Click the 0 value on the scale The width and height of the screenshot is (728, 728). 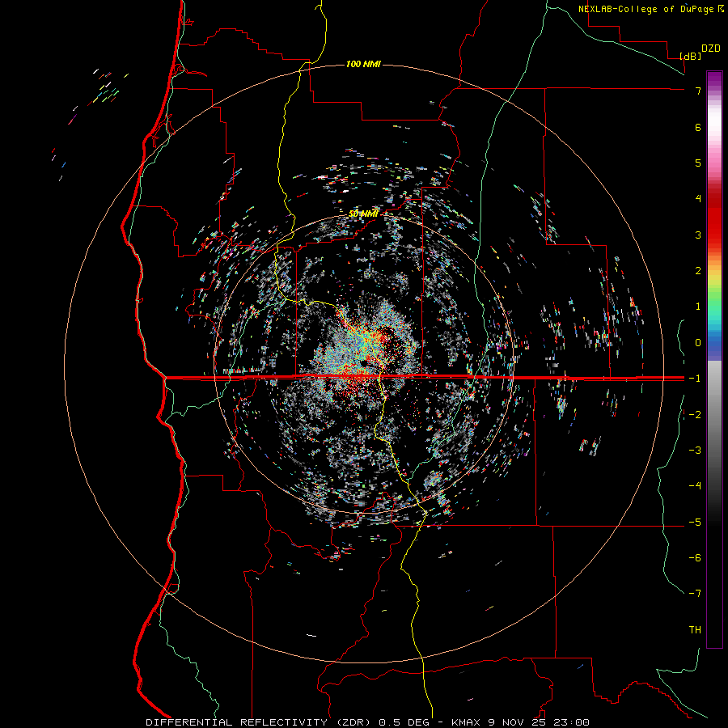tap(698, 343)
